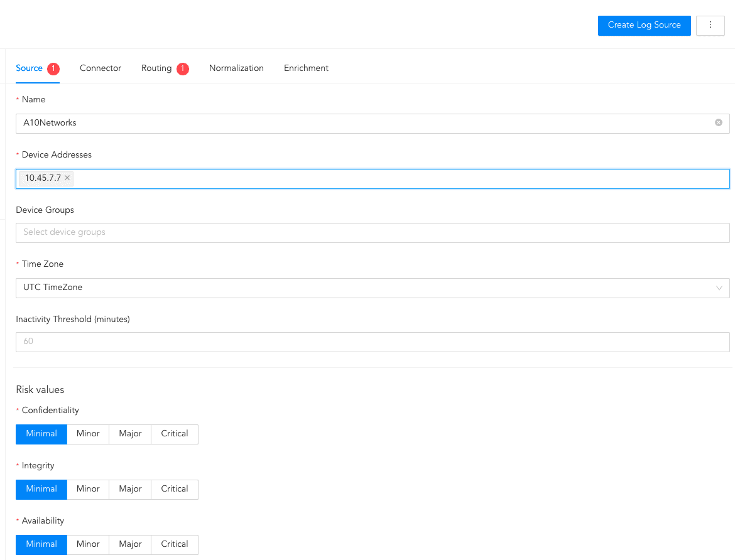Select the Enrichment tab
This screenshot has width=735, height=560.
(306, 68)
